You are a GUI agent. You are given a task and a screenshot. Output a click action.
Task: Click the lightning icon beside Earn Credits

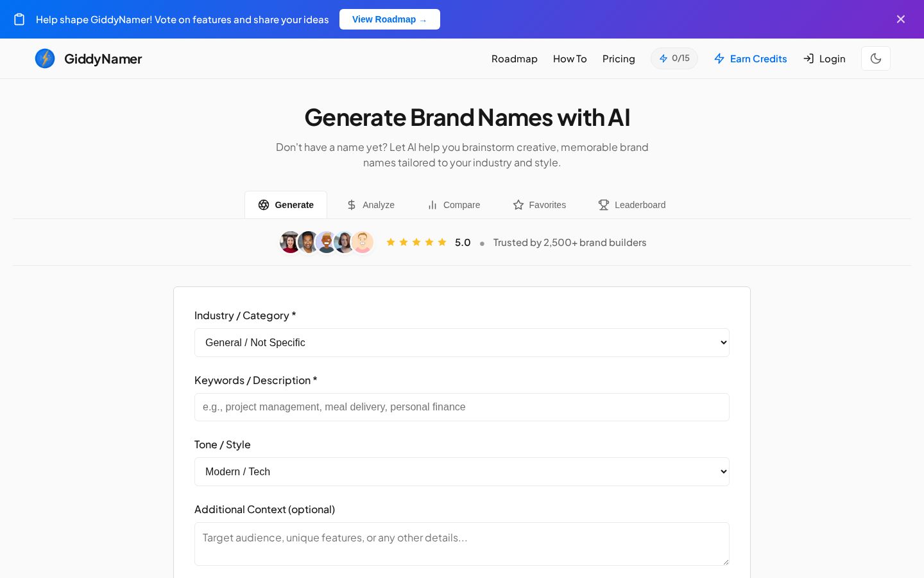coord(719,58)
